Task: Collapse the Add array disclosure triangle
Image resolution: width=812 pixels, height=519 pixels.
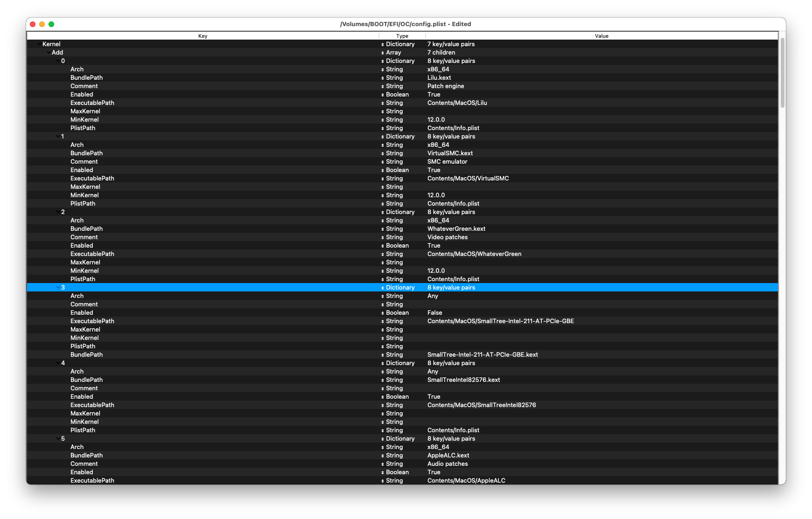Action: pyautogui.click(x=49, y=53)
